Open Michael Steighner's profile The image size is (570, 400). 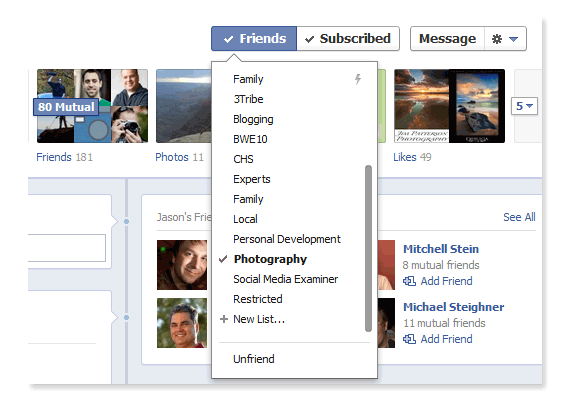coord(454,307)
